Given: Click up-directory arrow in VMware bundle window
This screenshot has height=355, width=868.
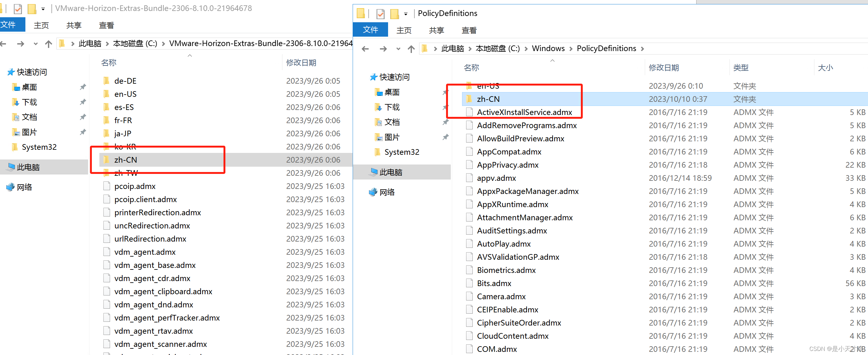Looking at the screenshot, I should coord(49,44).
